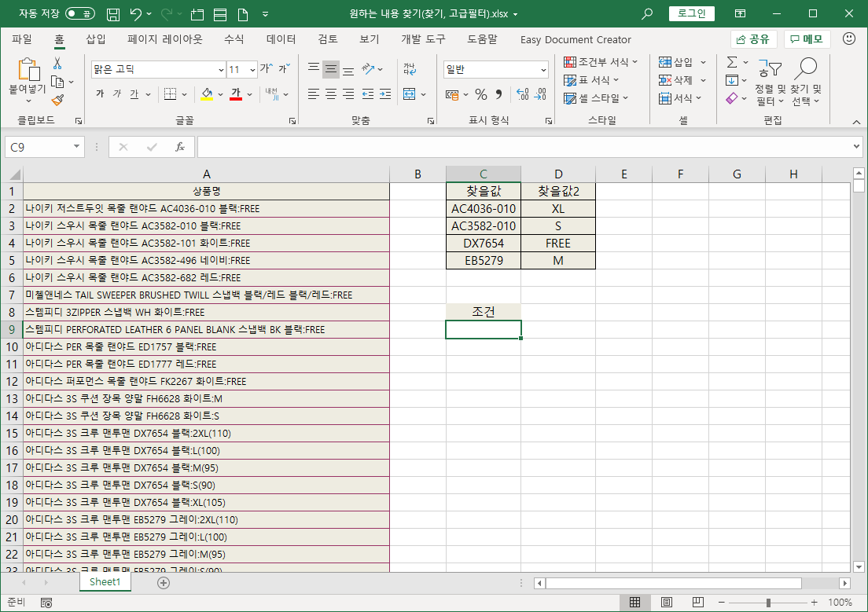Click the red font color swatch
The width and height of the screenshot is (868, 612).
(x=237, y=94)
